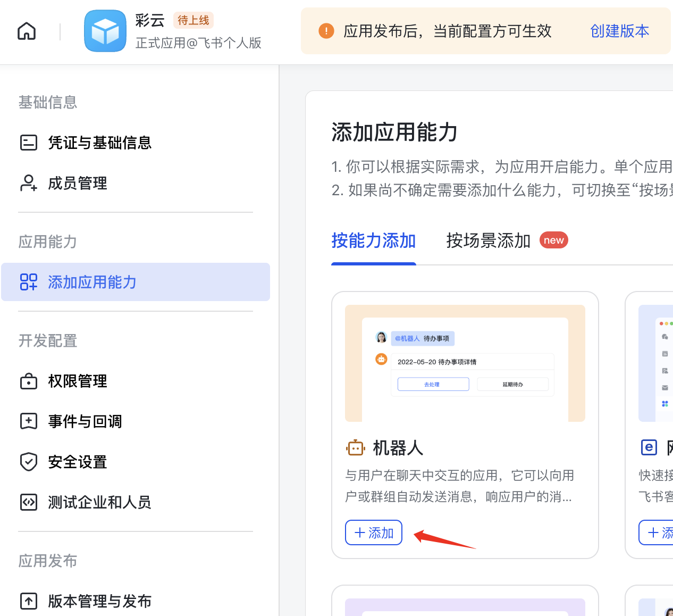
Task: Click the 创建版本 link
Action: pyautogui.click(x=619, y=31)
